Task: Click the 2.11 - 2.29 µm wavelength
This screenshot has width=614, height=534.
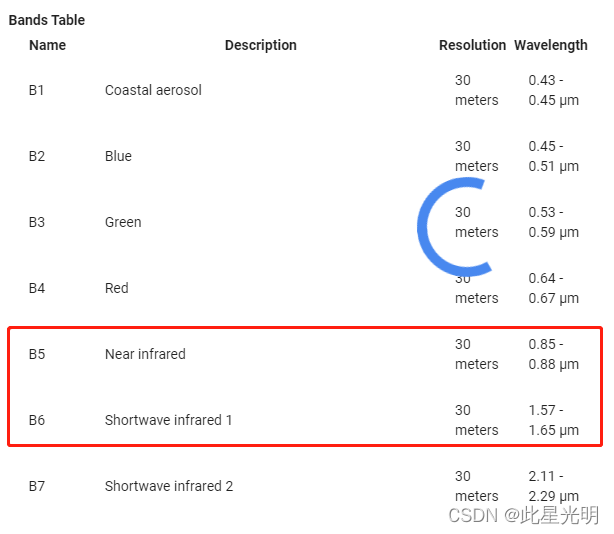Action: (553, 486)
